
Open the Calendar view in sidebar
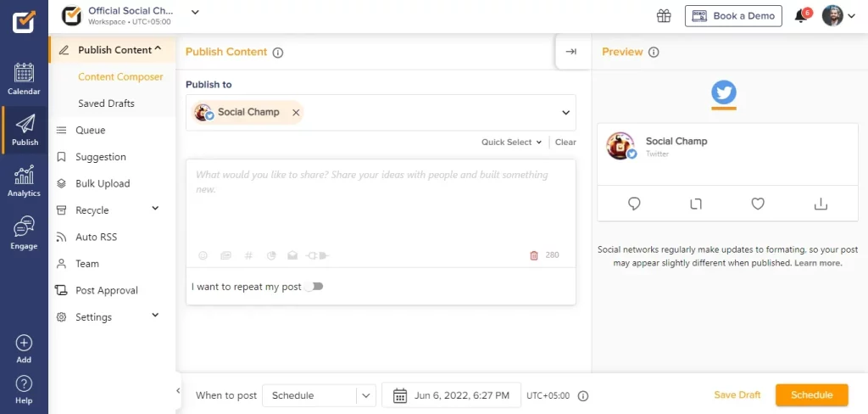[x=24, y=79]
